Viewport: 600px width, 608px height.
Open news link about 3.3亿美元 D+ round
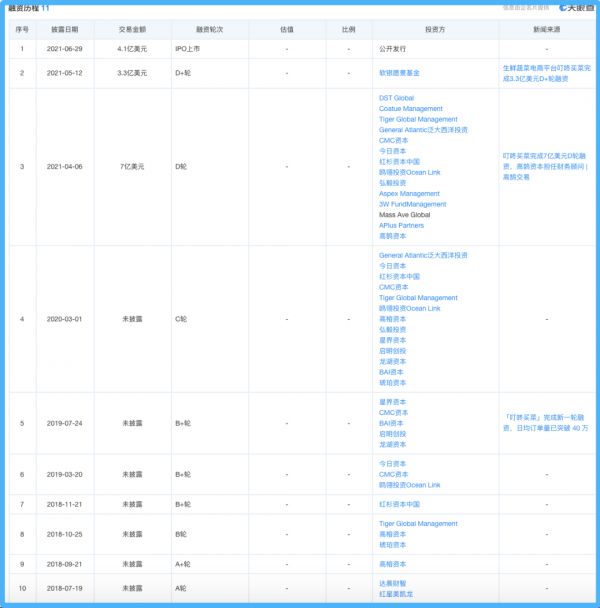tap(546, 73)
